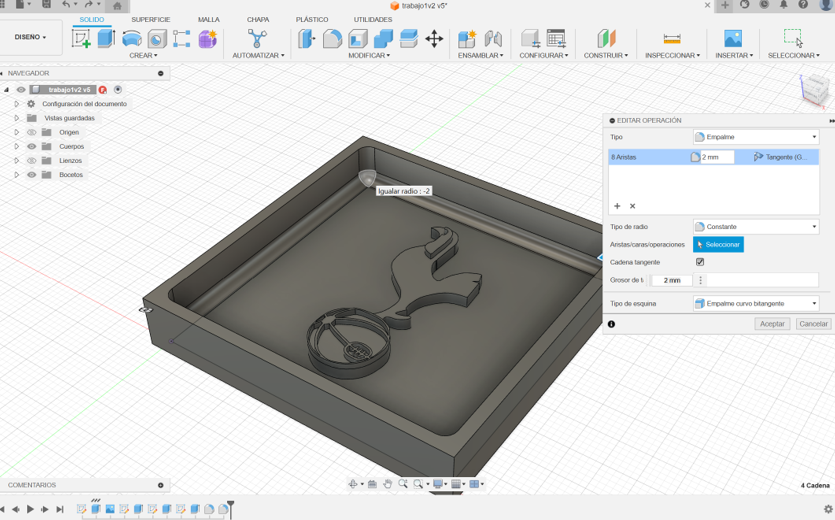Click the 2 mm radius field in 8 Aristas row

tap(716, 157)
